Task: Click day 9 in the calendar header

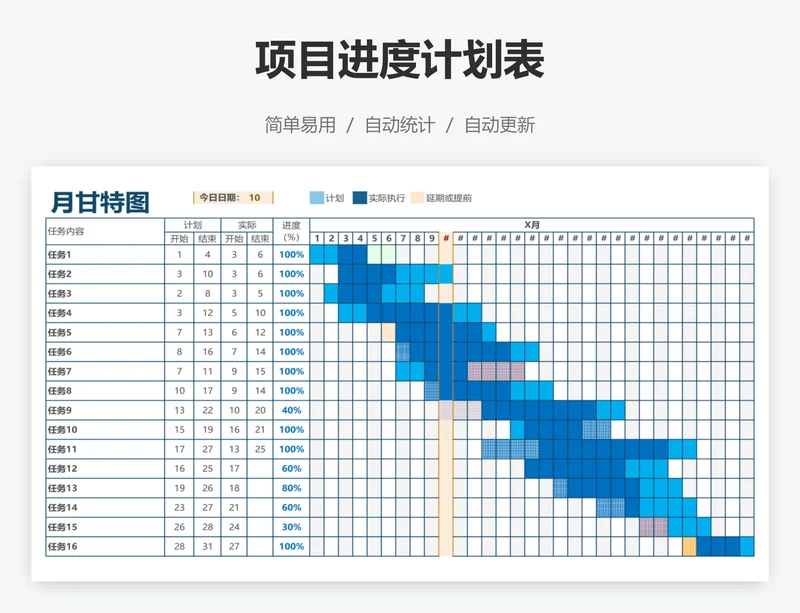Action: pos(432,238)
